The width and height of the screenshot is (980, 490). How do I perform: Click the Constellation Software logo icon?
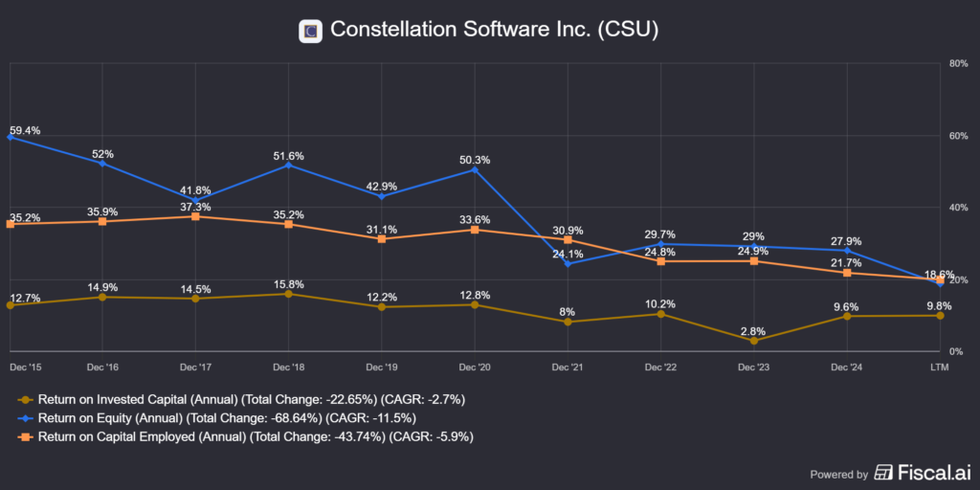(309, 31)
